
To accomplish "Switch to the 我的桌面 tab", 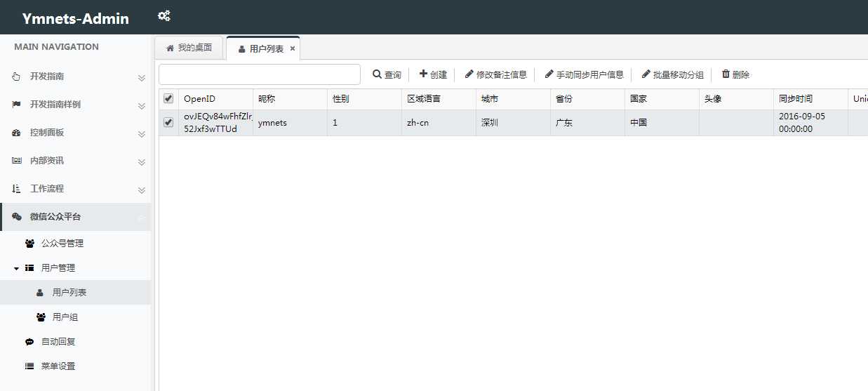I will pyautogui.click(x=189, y=48).
